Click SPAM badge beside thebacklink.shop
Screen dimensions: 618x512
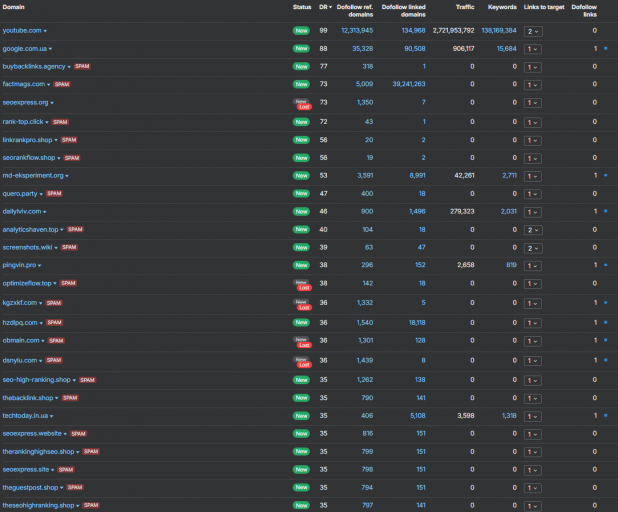(70, 398)
